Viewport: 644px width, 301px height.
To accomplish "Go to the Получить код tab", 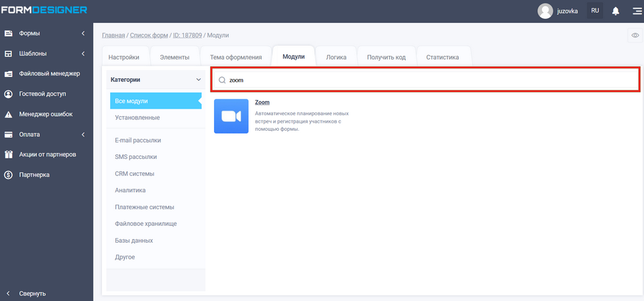I will (x=386, y=57).
